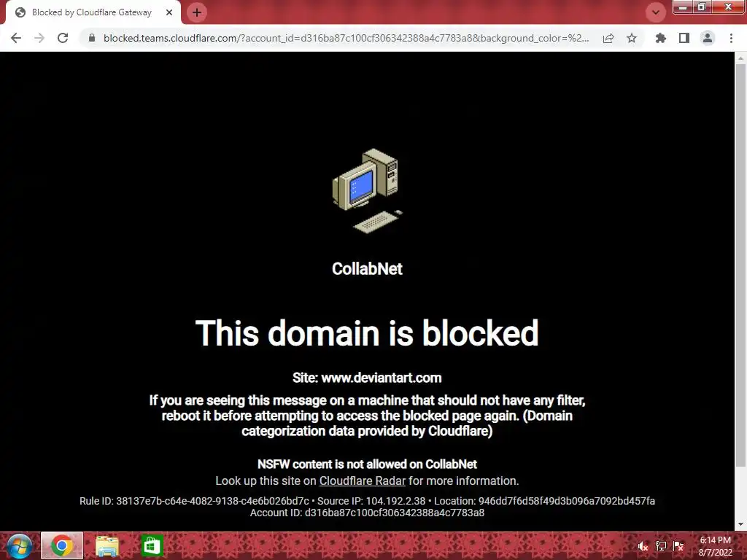
Task: View site security padlock info
Action: click(x=92, y=38)
